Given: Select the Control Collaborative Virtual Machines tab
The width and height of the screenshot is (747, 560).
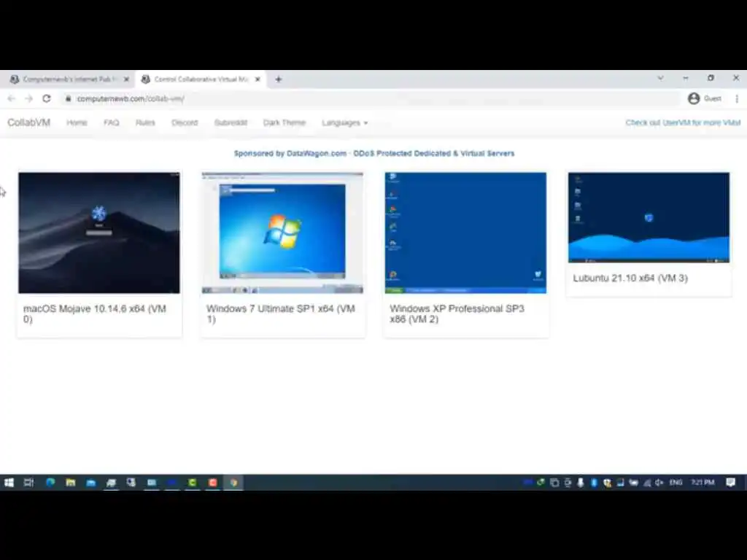Looking at the screenshot, I should click(x=201, y=79).
